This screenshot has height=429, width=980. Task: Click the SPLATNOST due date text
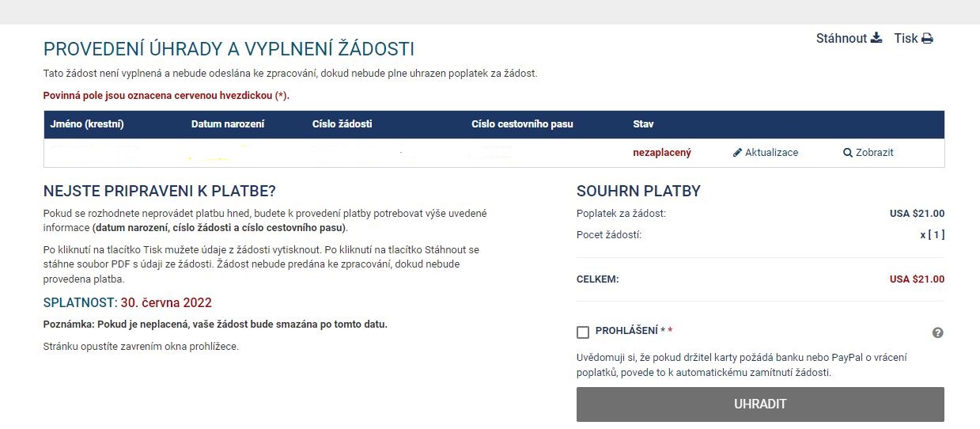(127, 303)
